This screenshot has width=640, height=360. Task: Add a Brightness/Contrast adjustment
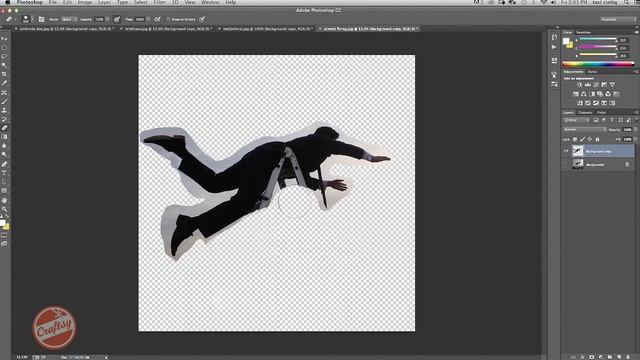(579, 85)
